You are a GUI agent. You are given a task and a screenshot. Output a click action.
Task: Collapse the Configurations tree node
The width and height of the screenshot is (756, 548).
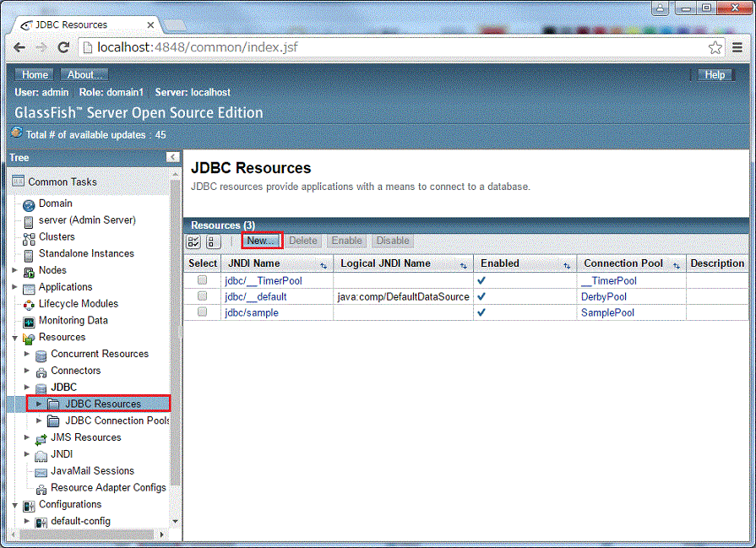click(14, 505)
